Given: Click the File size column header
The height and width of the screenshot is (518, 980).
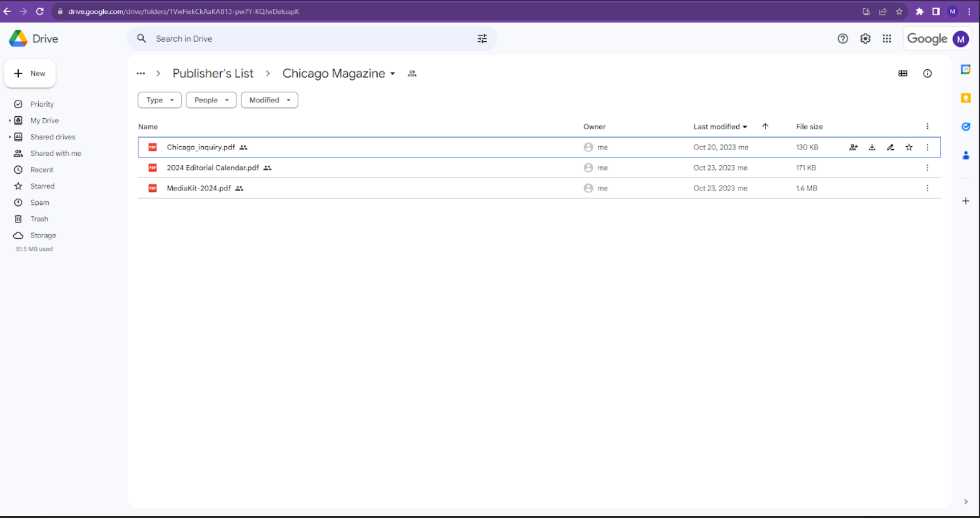Looking at the screenshot, I should [809, 127].
